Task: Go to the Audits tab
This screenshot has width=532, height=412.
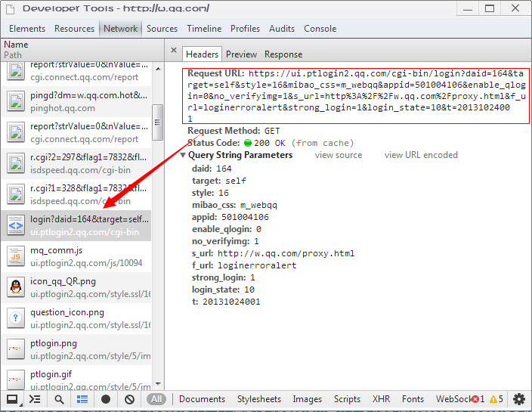Action: point(282,29)
